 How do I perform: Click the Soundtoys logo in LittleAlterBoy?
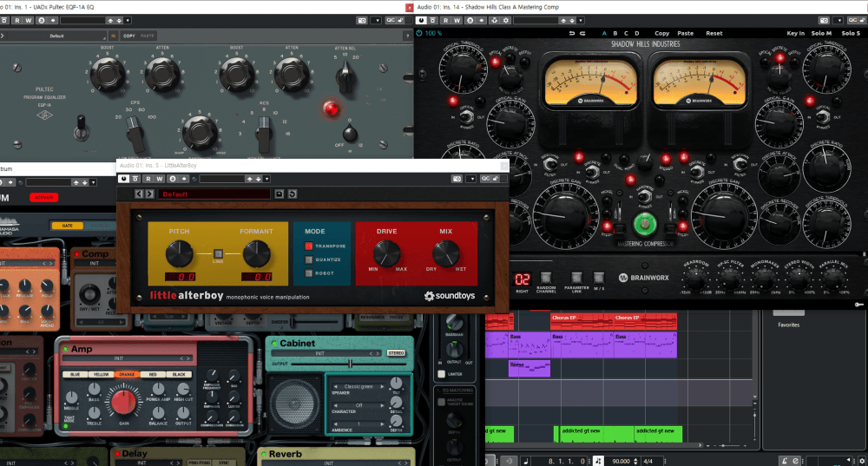(x=449, y=296)
